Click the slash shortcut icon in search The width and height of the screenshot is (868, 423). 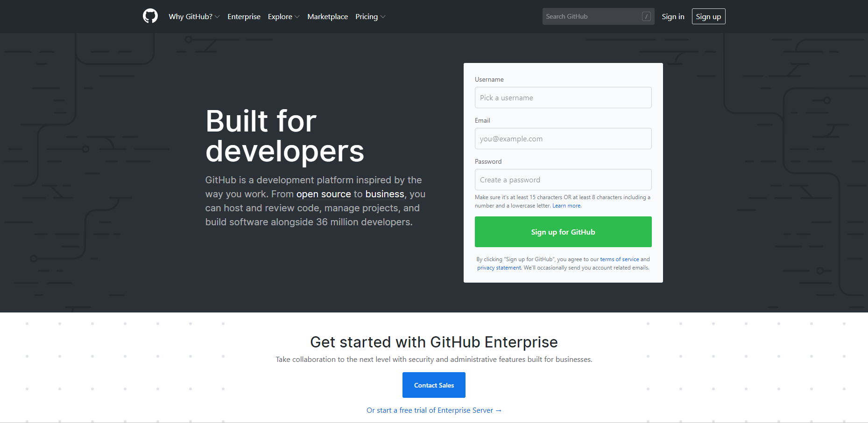tap(646, 16)
